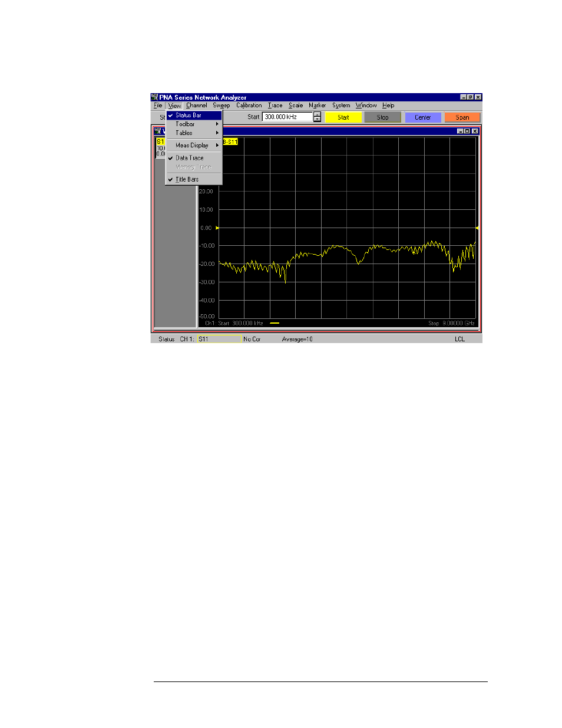Expand the Meas Display submenu
Image resolution: width=562 pixels, height=728 pixels.
(x=194, y=146)
